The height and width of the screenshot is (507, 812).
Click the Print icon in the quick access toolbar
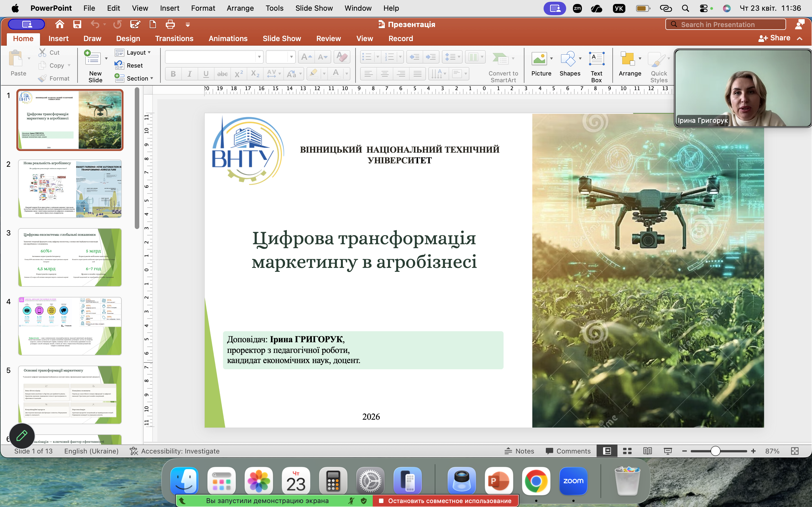click(x=170, y=25)
